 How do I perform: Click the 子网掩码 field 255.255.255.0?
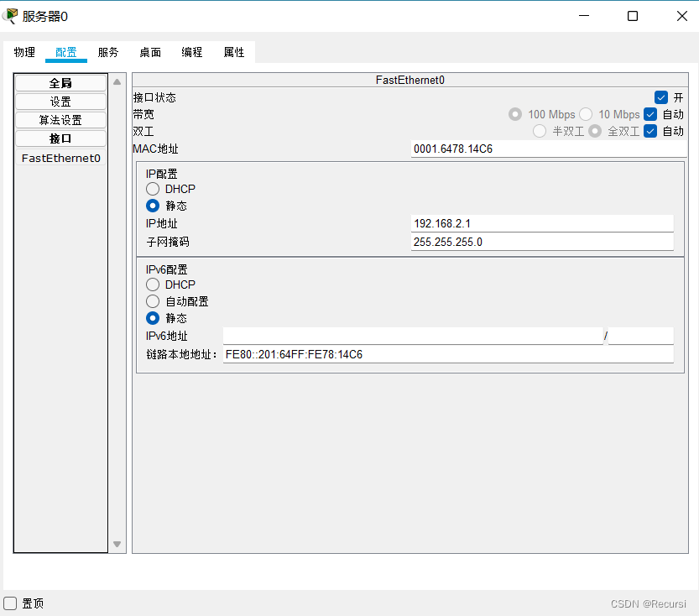tap(542, 242)
